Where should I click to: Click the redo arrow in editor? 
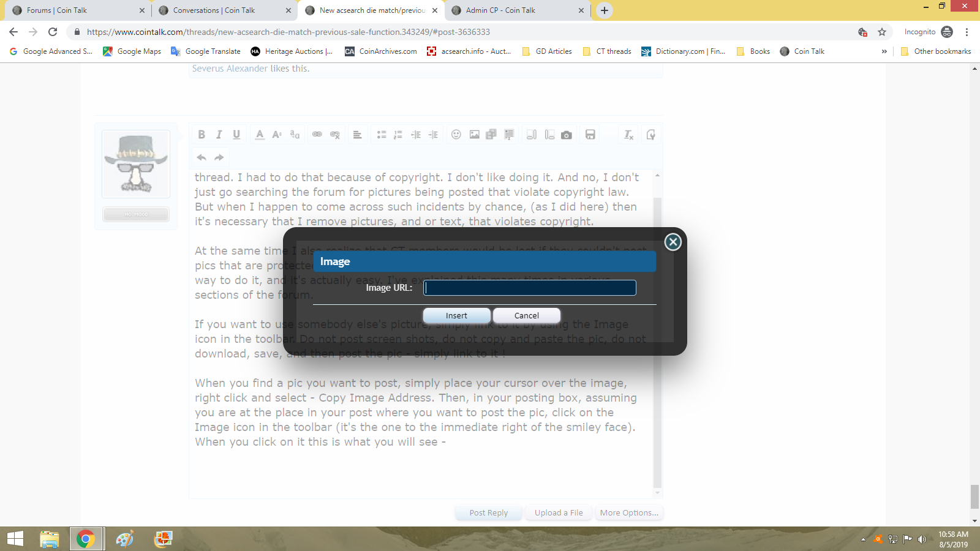(219, 157)
